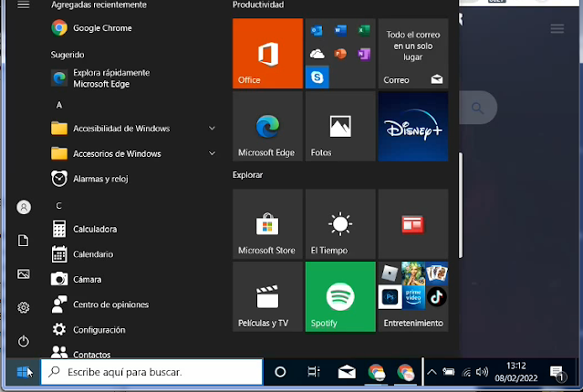Open the Contactos app
This screenshot has width=583, height=392.
[x=80, y=353]
